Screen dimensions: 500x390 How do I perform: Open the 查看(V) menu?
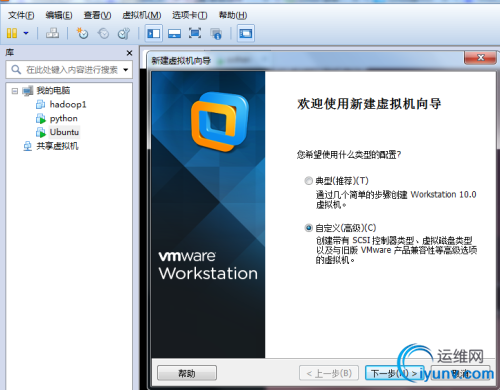97,15
